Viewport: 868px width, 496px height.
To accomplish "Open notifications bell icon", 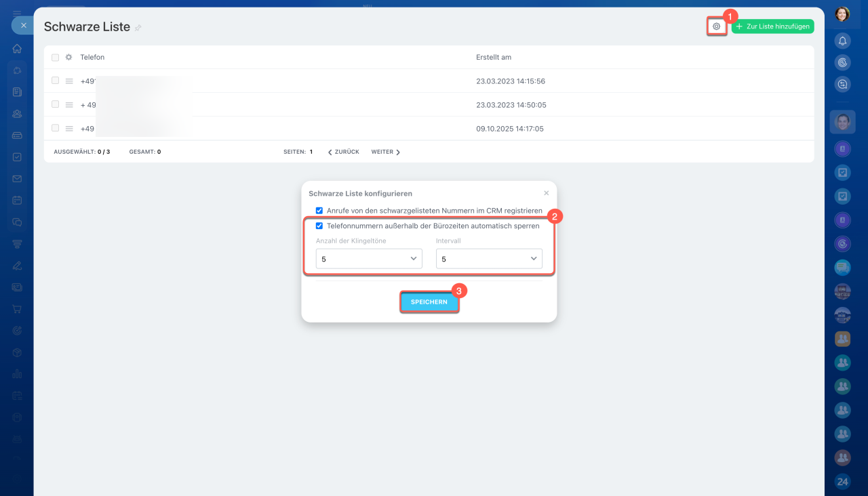I will [842, 41].
